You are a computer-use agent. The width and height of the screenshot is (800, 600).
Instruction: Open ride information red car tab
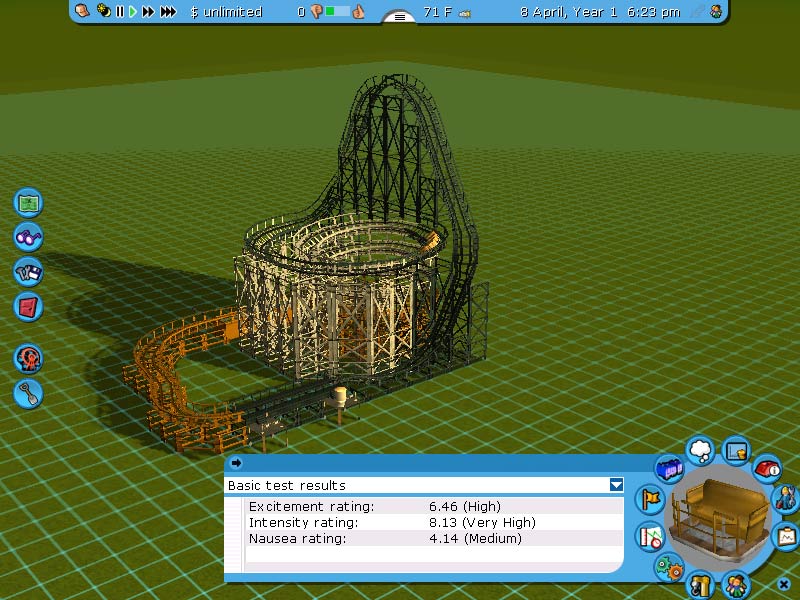tap(767, 468)
